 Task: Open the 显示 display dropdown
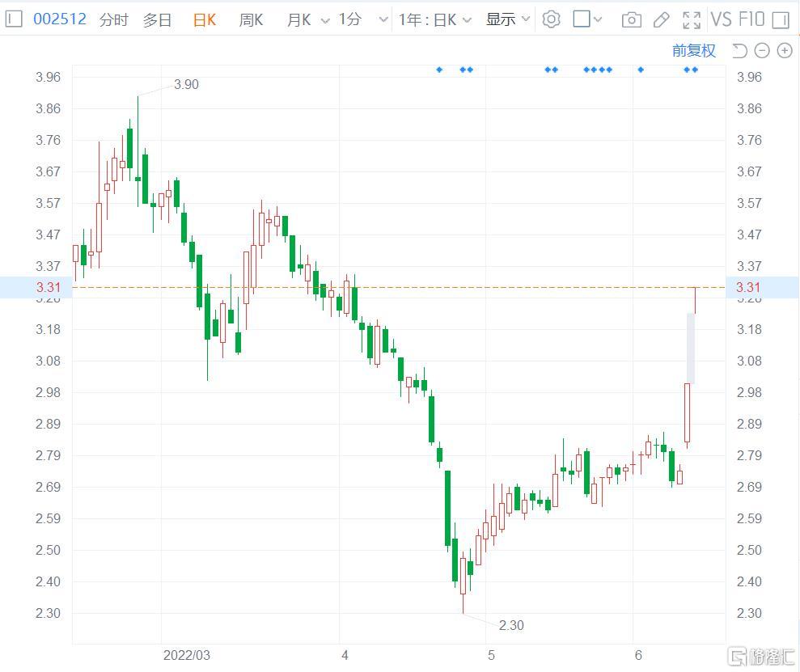coord(508,19)
